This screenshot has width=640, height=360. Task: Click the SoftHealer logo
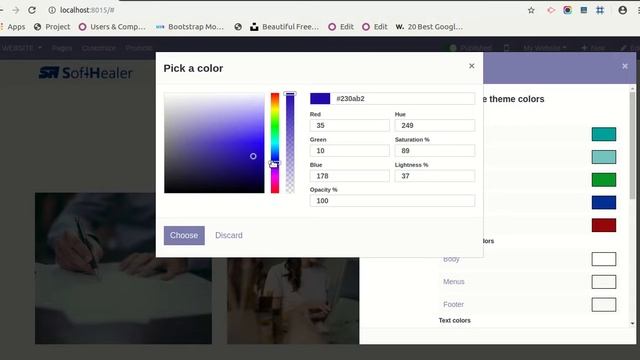click(x=85, y=73)
